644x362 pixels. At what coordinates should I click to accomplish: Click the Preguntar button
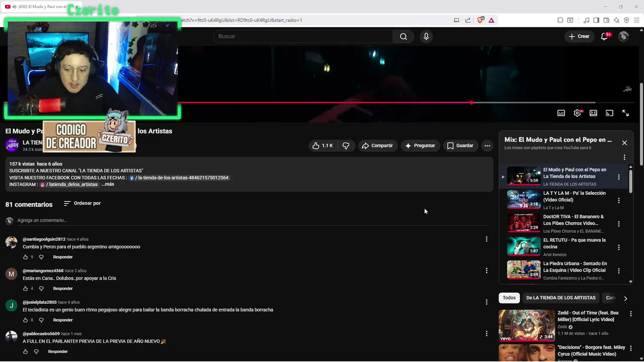coord(420,146)
